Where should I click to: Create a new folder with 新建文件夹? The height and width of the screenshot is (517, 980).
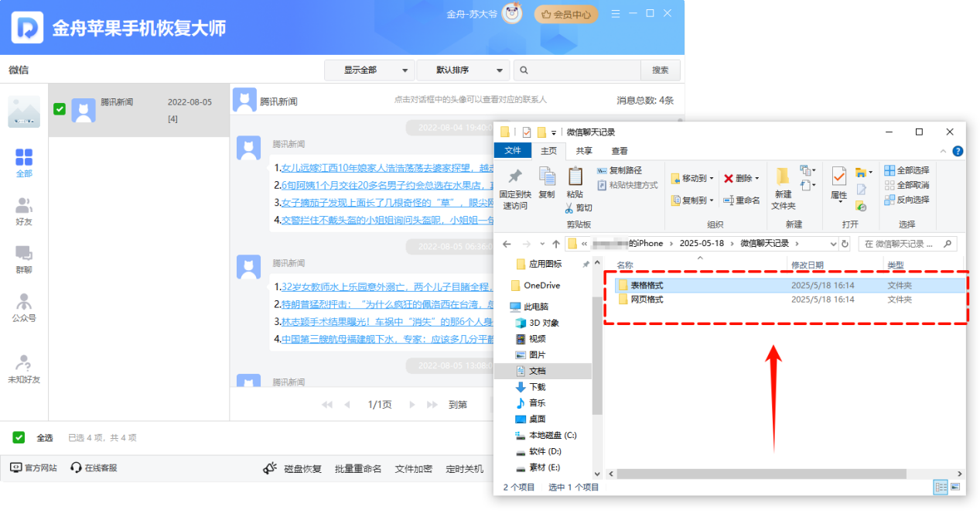pos(783,190)
